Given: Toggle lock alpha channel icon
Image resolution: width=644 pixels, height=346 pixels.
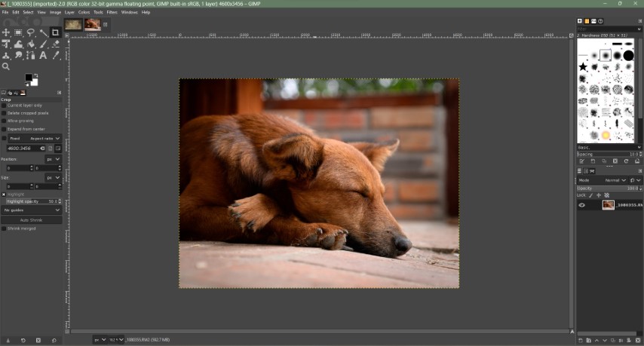Looking at the screenshot, I should [x=606, y=195].
